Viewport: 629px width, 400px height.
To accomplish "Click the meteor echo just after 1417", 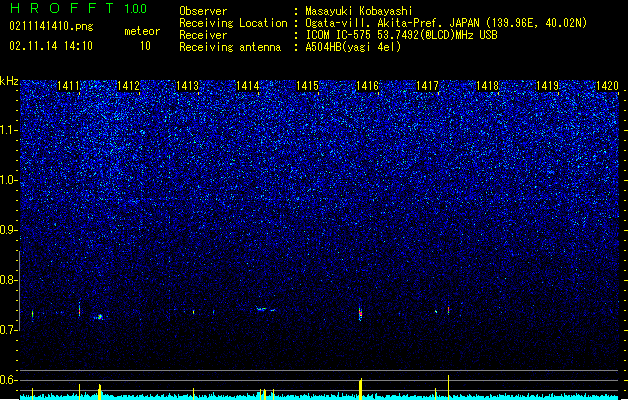I will coord(448,310).
